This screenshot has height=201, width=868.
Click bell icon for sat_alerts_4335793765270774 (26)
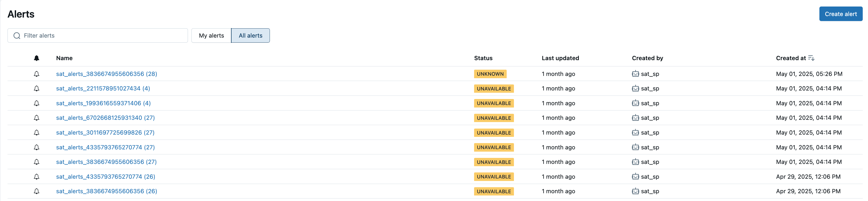37,177
